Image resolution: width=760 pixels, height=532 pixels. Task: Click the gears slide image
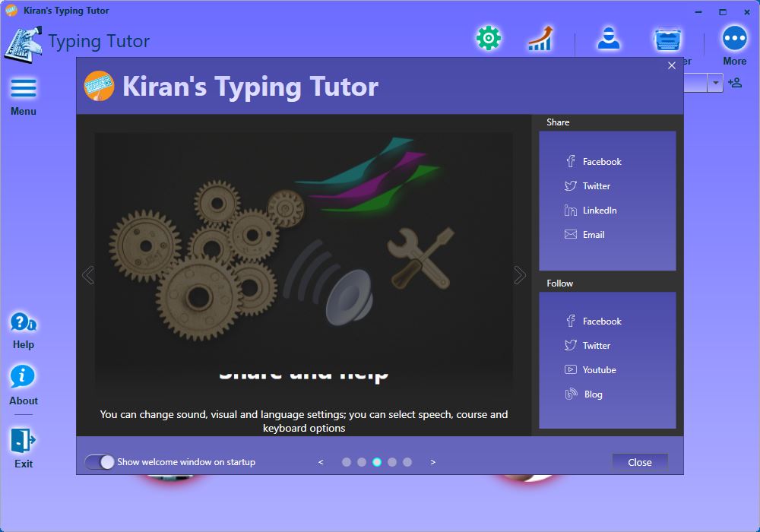click(304, 261)
